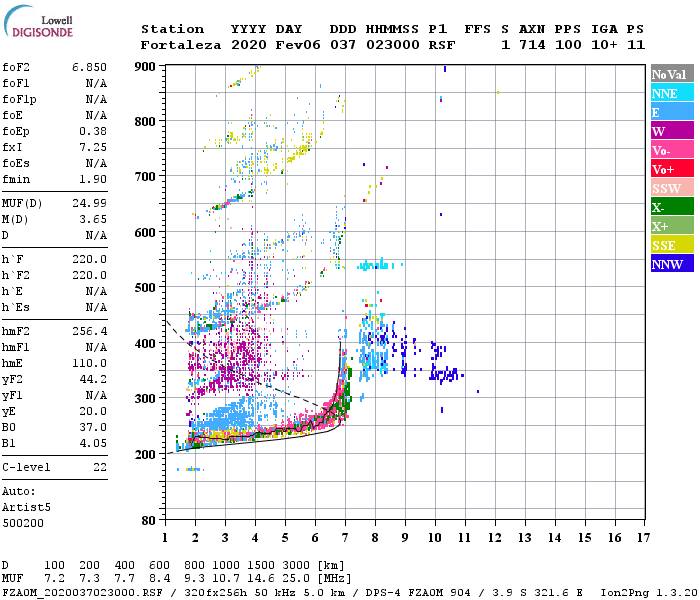The height and width of the screenshot is (600, 700).
Task: Click the 80 km height axis label
Action: pyautogui.click(x=148, y=521)
